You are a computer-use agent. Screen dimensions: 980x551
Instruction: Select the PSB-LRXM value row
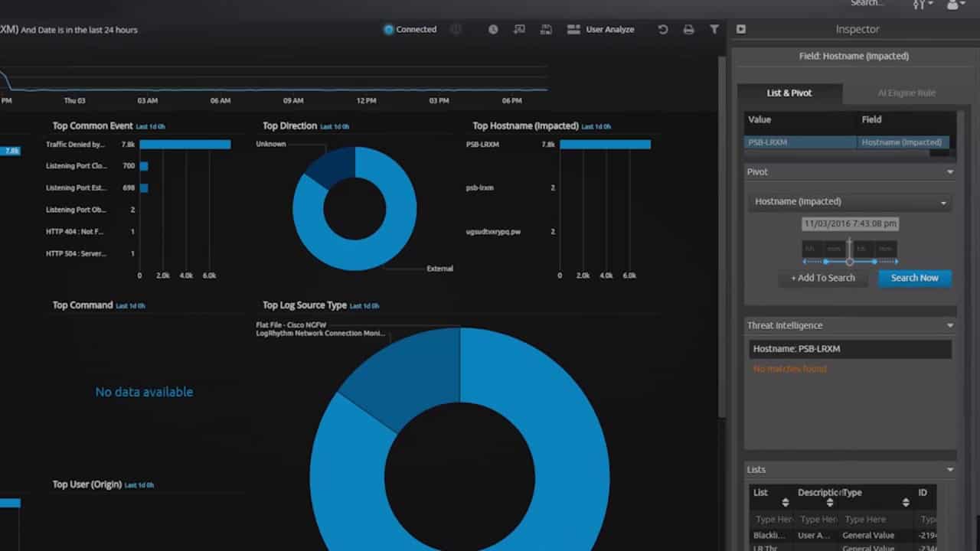tap(847, 142)
